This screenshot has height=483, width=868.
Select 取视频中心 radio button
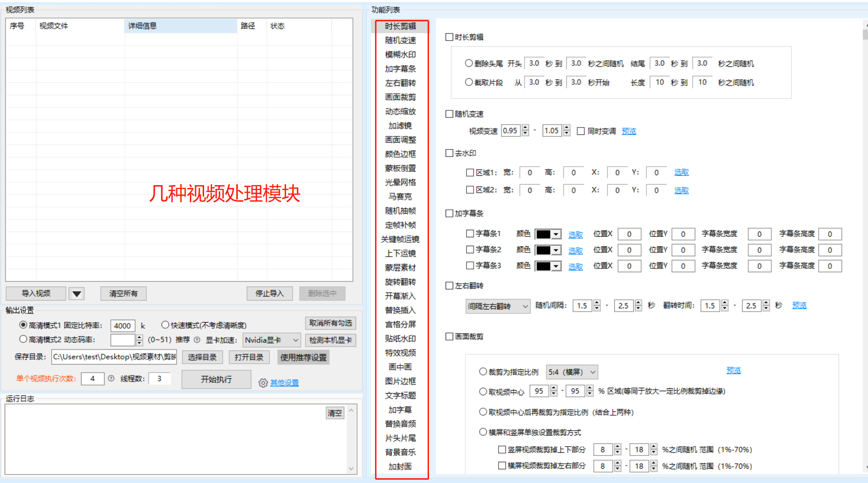coord(483,392)
